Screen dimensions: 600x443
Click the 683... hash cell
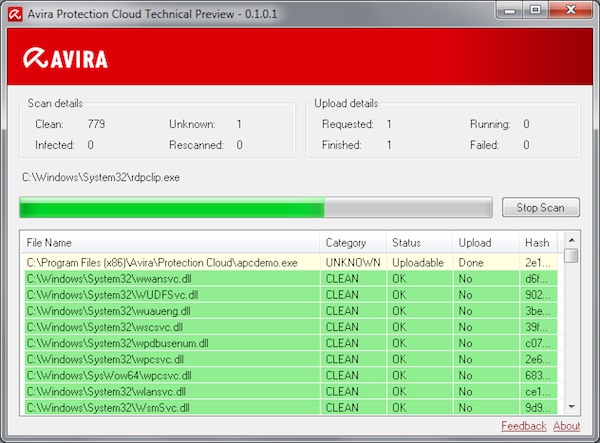point(538,375)
